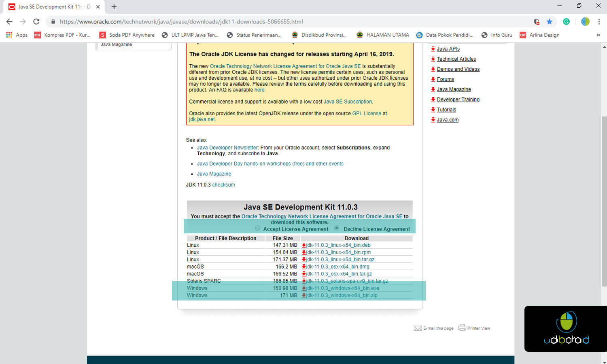607x364 pixels.
Task: Open the JDK 11.0.3 checksum link
Action: (x=223, y=185)
